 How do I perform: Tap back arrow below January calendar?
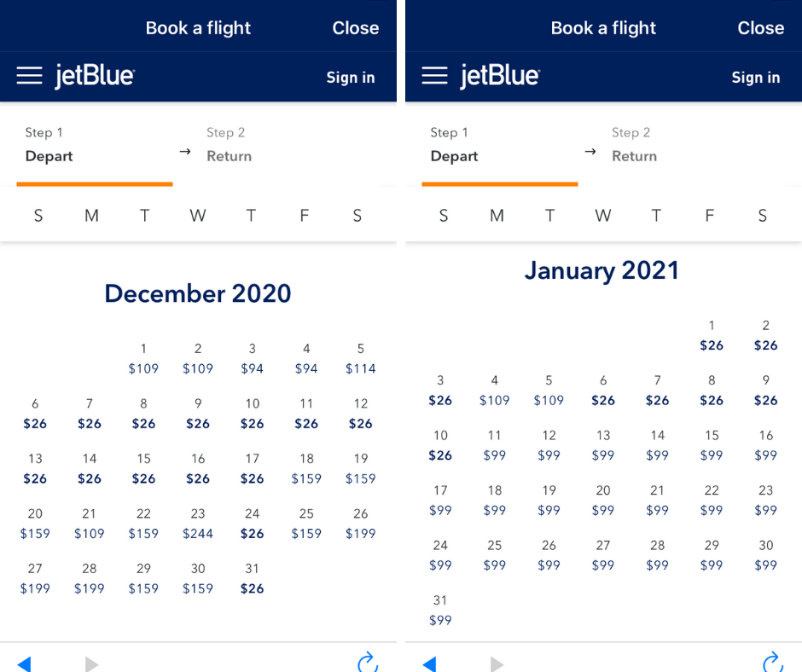pyautogui.click(x=429, y=663)
